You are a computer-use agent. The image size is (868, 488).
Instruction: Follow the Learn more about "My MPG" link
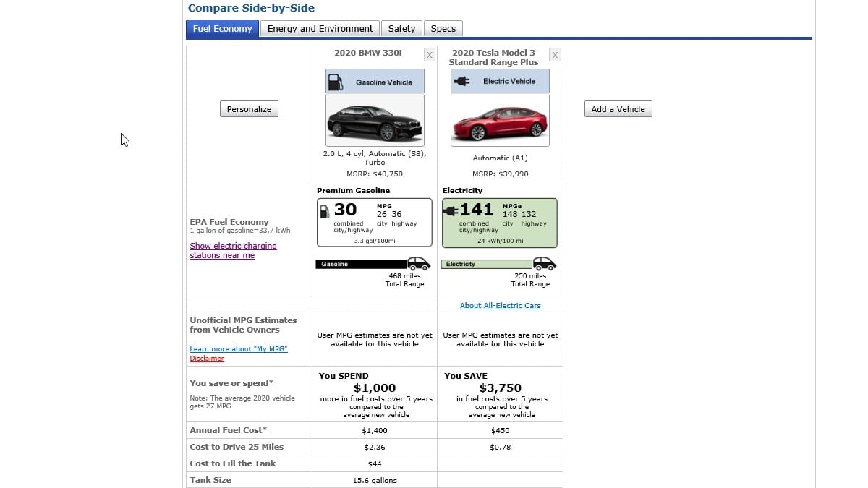(x=238, y=349)
